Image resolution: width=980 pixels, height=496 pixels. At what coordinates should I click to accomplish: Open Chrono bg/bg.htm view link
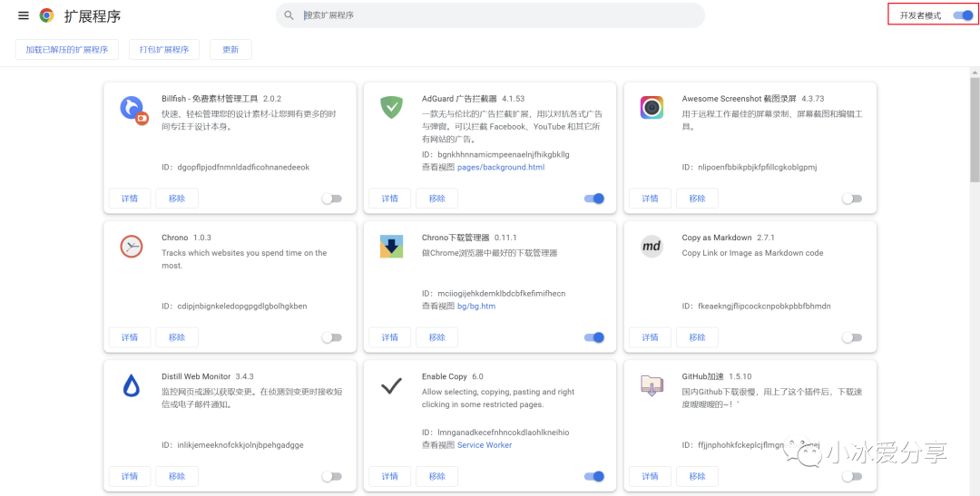pyautogui.click(x=476, y=306)
